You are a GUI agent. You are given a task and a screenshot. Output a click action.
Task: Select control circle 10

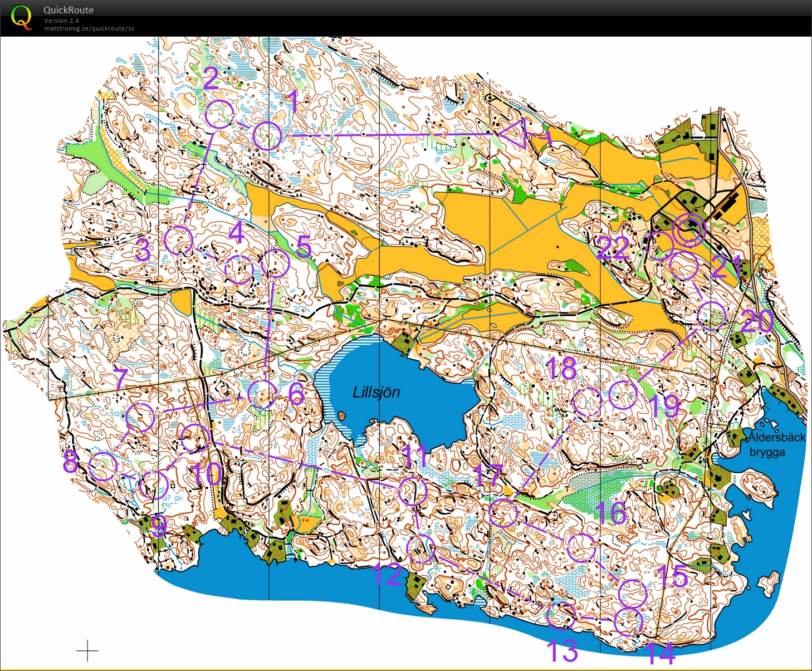pos(194,438)
